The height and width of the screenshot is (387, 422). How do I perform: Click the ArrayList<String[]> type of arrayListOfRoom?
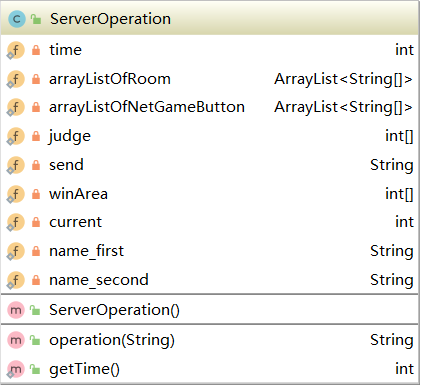(343, 79)
